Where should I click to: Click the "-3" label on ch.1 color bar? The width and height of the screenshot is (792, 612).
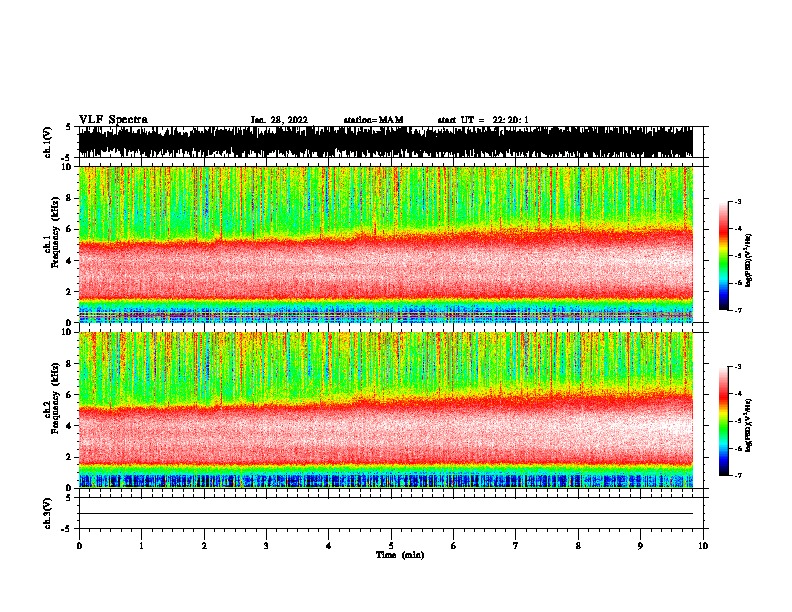[x=737, y=201]
